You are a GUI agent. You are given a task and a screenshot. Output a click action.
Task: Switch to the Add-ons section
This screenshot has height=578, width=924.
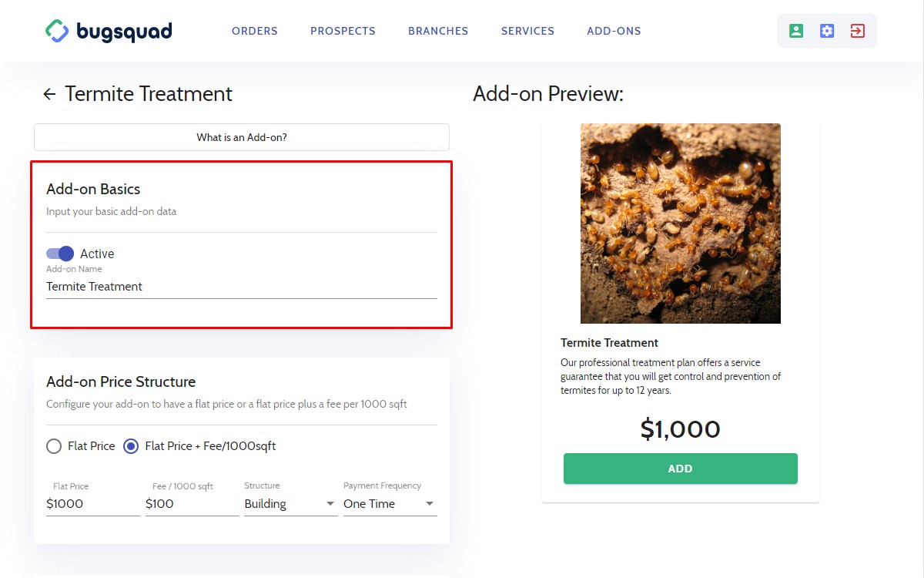614,32
